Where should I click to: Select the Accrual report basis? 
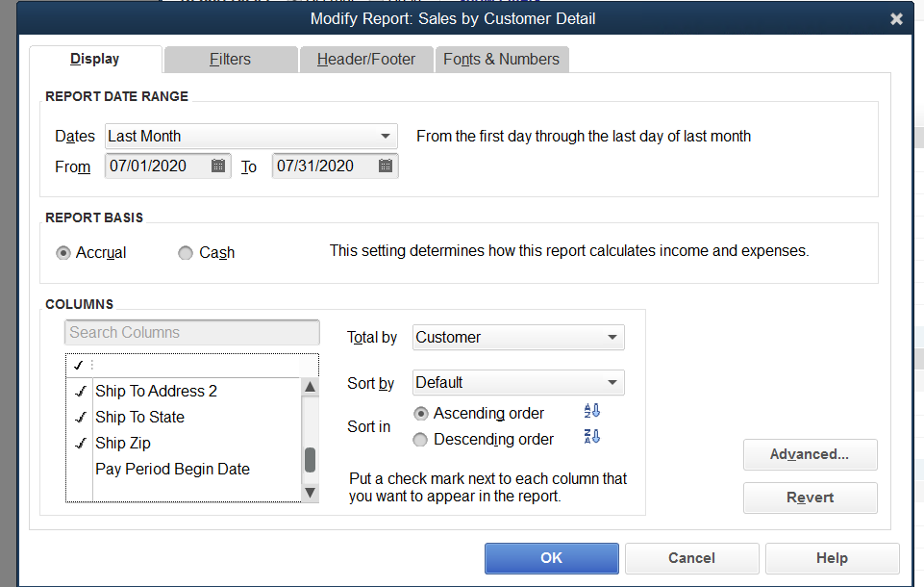(63, 253)
